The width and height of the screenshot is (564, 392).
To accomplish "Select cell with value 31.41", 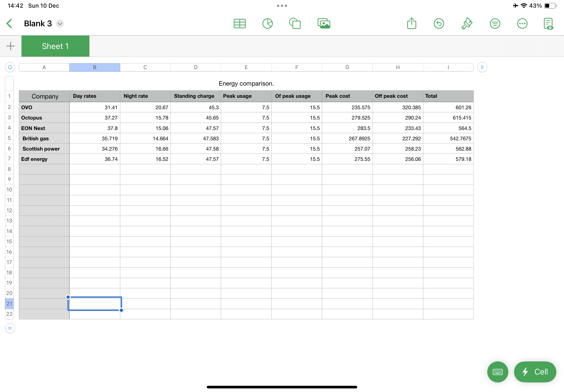I will click(x=95, y=107).
